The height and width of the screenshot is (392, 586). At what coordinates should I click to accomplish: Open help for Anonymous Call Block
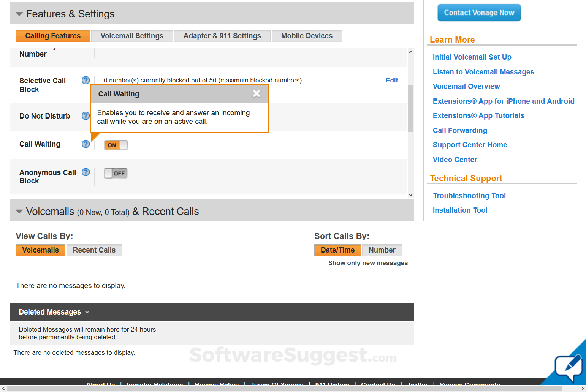pyautogui.click(x=86, y=172)
